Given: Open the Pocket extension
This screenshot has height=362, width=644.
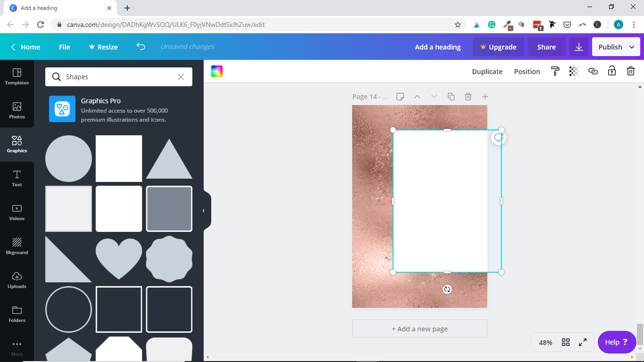Looking at the screenshot, I should [x=568, y=25].
